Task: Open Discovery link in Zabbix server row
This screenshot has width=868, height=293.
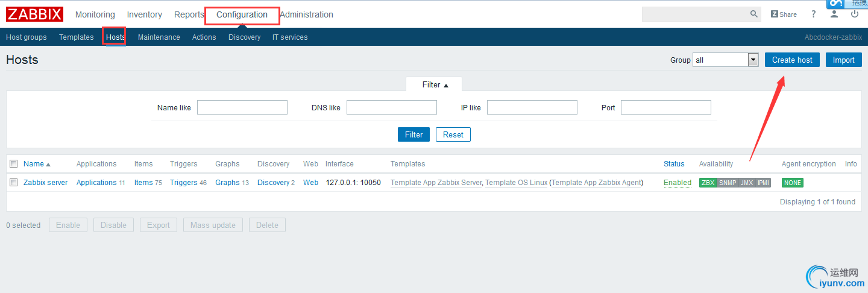Action: (274, 183)
